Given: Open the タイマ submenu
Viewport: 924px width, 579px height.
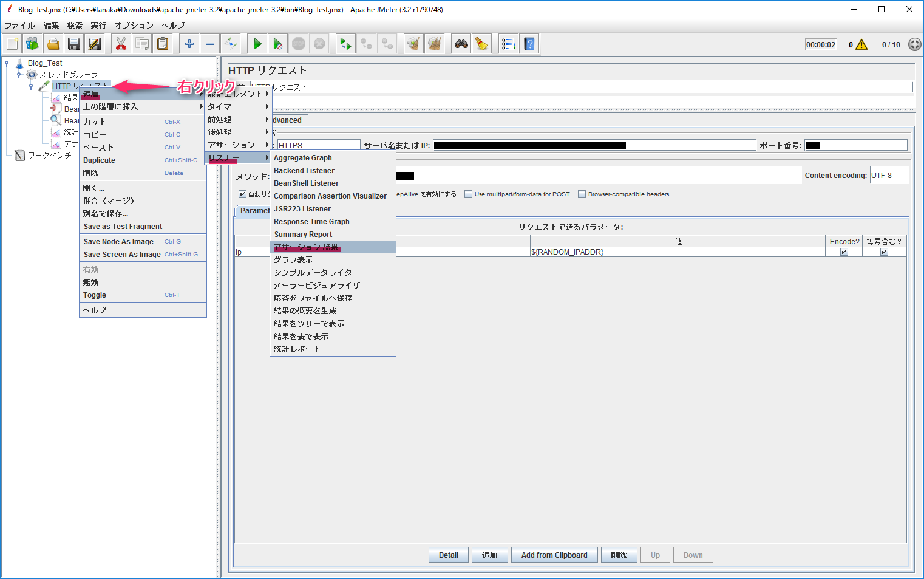Looking at the screenshot, I should point(238,107).
